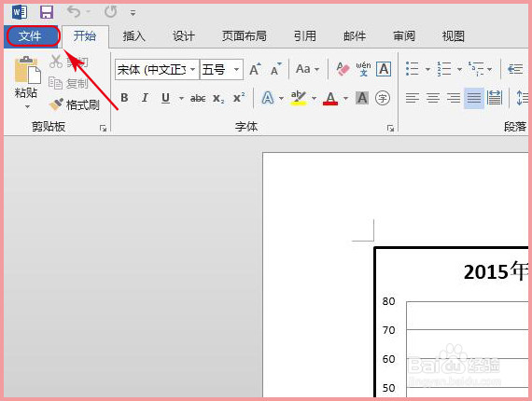This screenshot has height=401, width=532.
Task: Open the font name dropdown arrow
Action: coord(192,70)
